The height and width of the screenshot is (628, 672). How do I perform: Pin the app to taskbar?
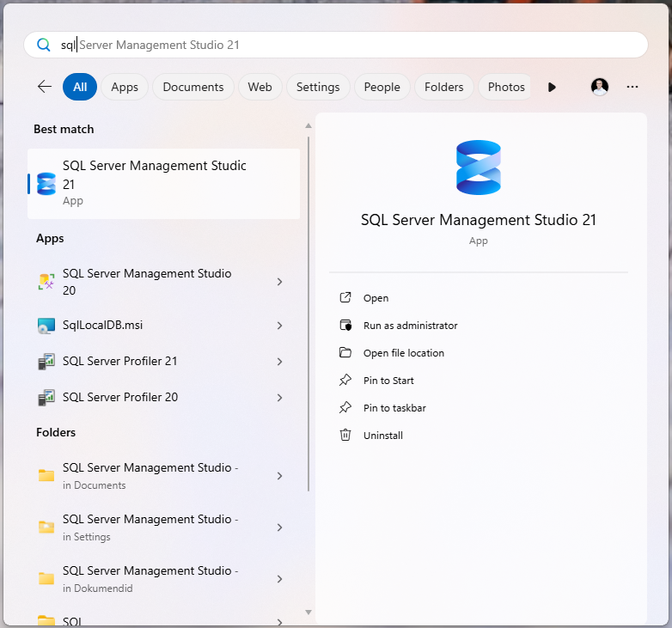394,408
